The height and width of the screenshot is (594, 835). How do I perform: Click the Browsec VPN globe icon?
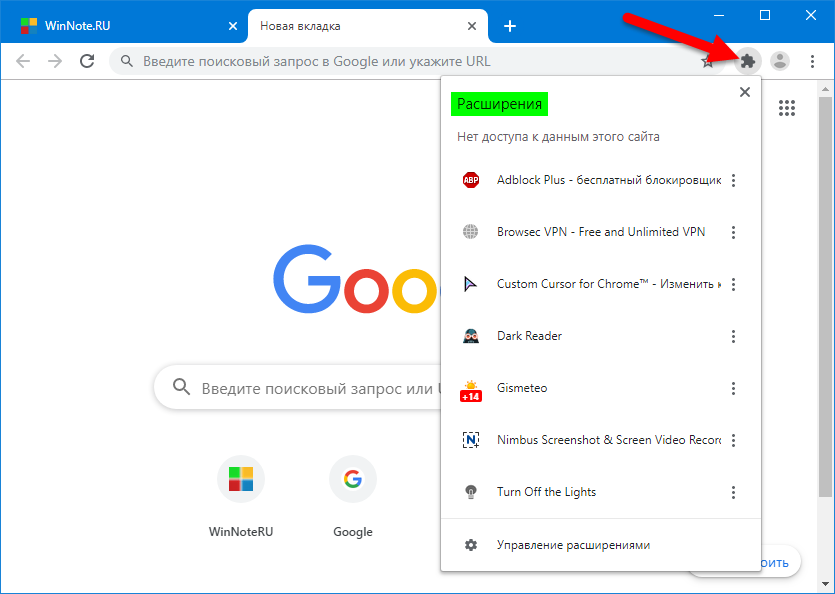pos(471,232)
